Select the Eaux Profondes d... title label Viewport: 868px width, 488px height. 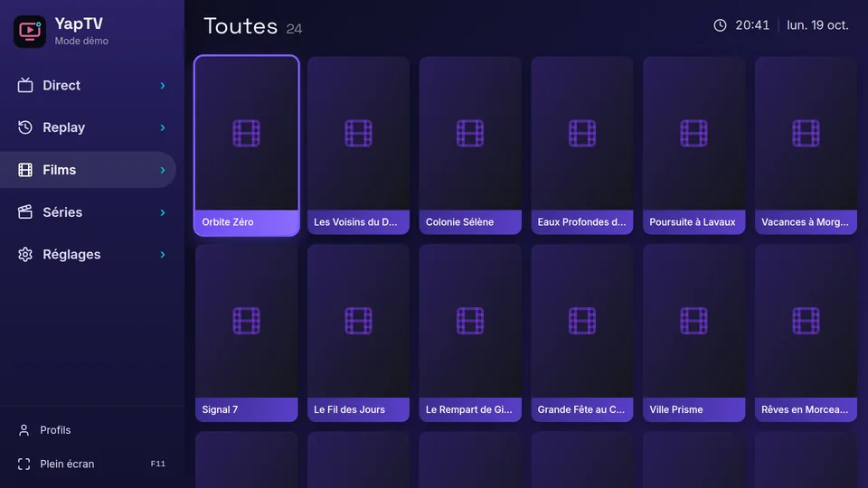tap(581, 222)
